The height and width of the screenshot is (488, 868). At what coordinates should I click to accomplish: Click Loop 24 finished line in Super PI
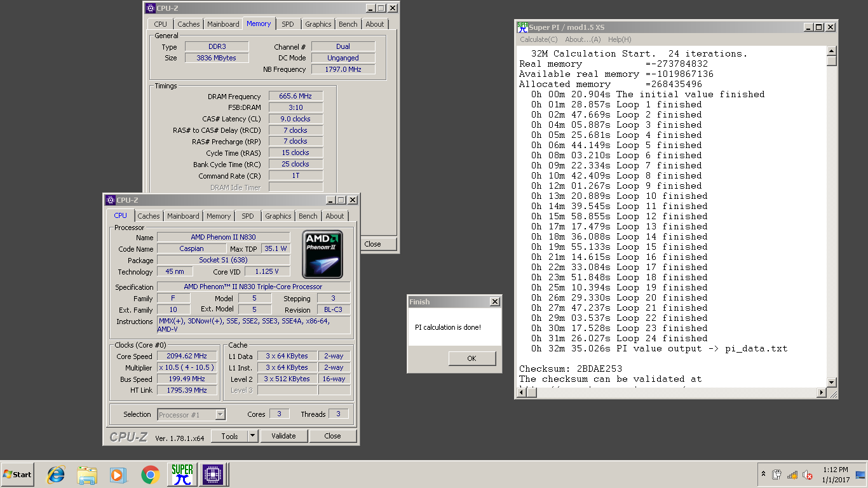[x=620, y=338]
